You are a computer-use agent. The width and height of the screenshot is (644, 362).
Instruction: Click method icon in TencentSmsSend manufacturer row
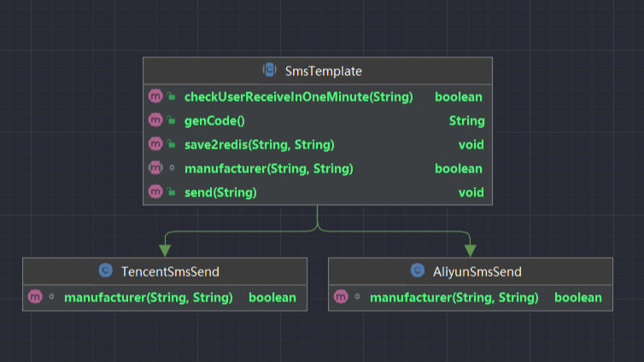tap(35, 298)
